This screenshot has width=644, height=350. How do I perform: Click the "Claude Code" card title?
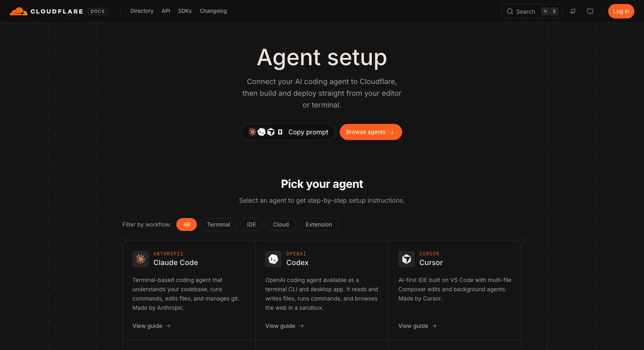(175, 263)
